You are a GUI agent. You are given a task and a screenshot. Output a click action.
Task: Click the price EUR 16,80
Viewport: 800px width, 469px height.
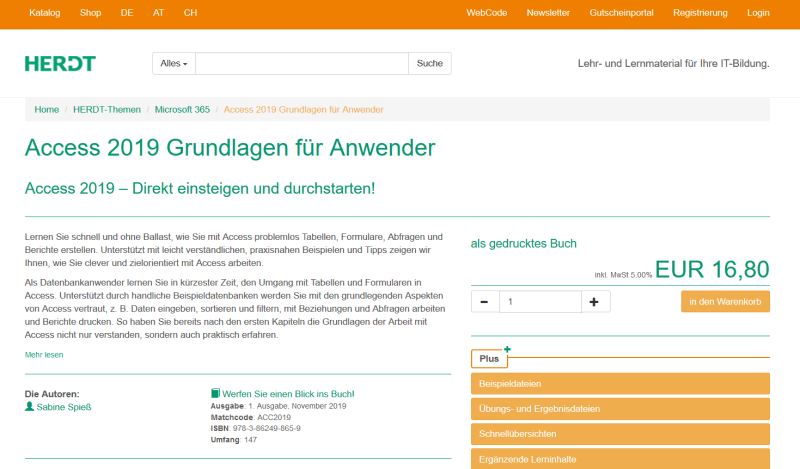712,269
